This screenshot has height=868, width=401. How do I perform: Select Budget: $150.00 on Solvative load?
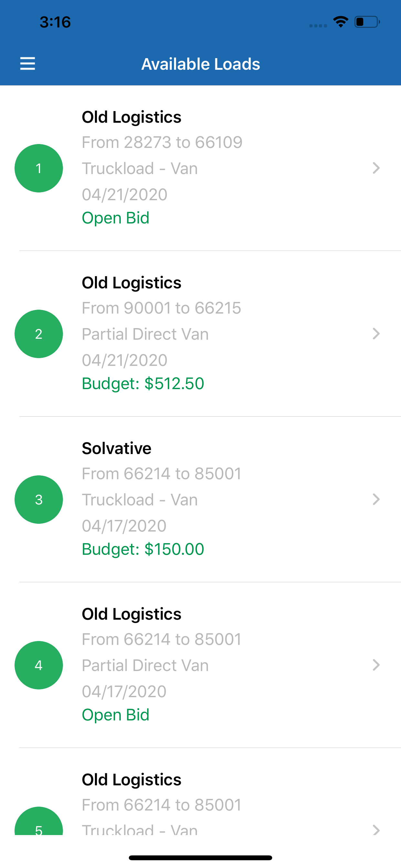[143, 549]
